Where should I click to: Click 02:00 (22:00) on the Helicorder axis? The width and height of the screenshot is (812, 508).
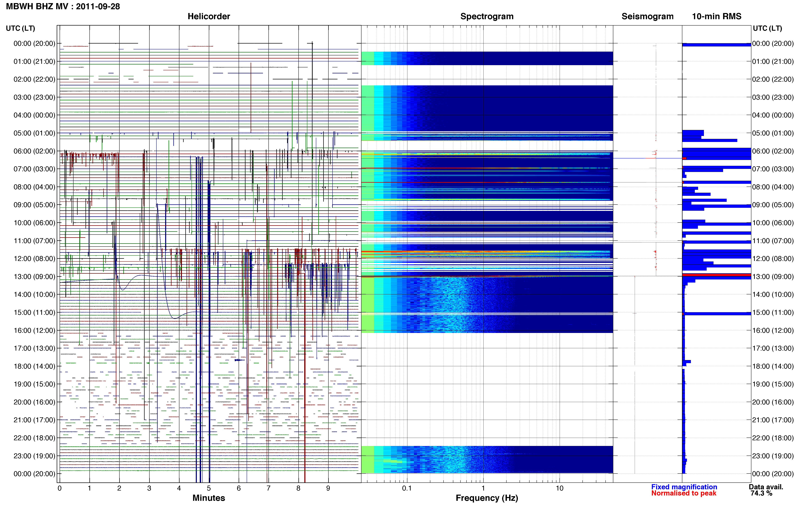pyautogui.click(x=34, y=79)
